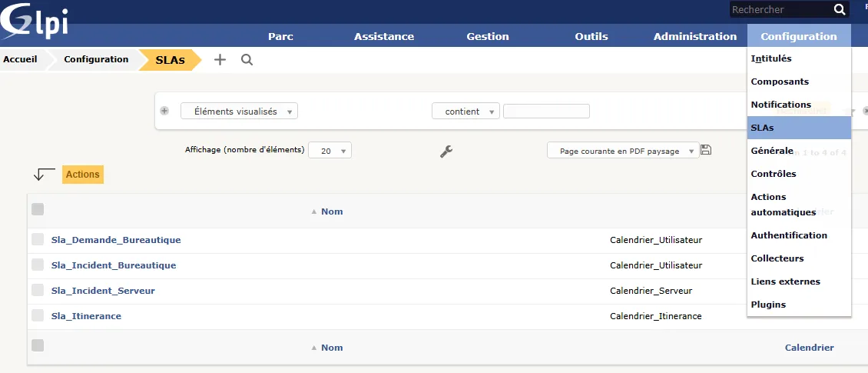This screenshot has width=868, height=373.
Task: Click the SLAs breadcrumb
Action: [170, 60]
